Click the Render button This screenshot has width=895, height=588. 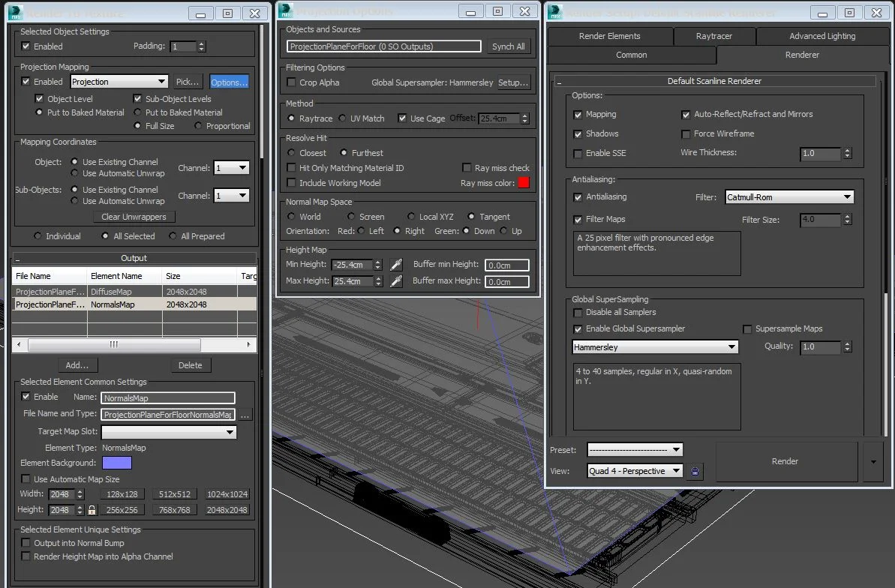pos(785,461)
